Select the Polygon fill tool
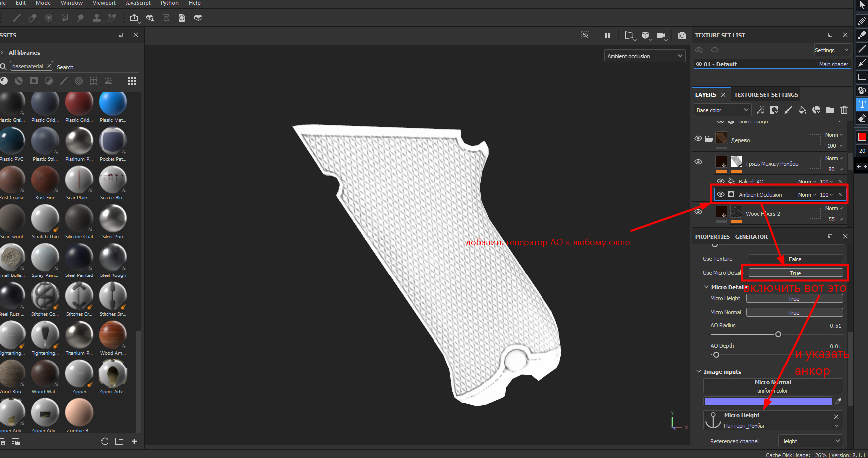The width and height of the screenshot is (868, 458). pos(65,18)
